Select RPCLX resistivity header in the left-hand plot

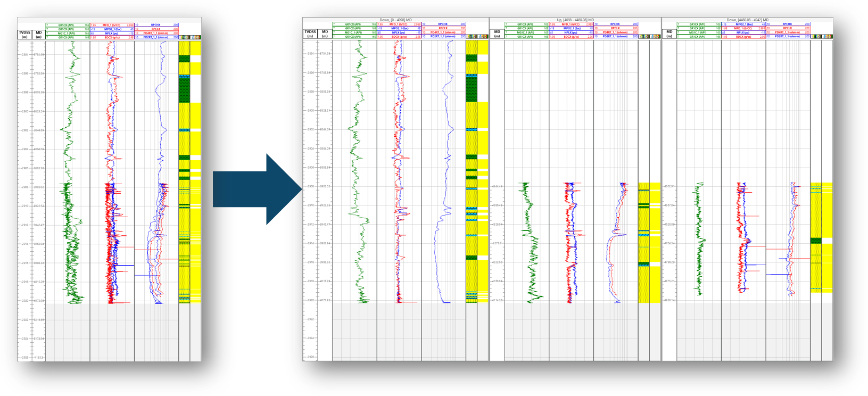[x=156, y=29]
